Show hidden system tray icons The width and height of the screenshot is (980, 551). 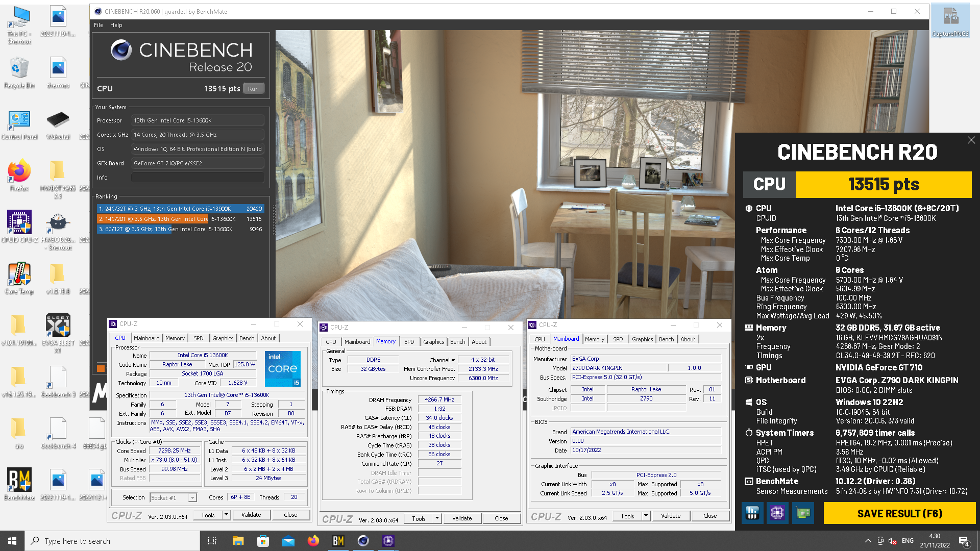(868, 541)
